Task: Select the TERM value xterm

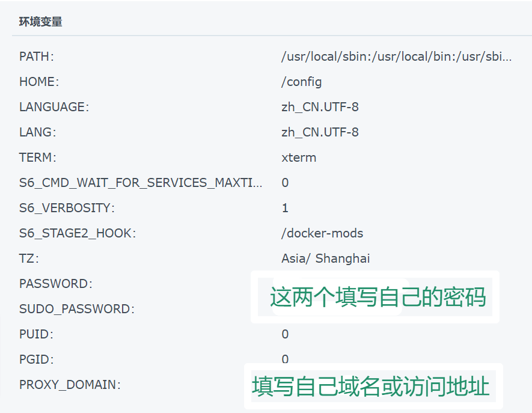Action: (299, 158)
